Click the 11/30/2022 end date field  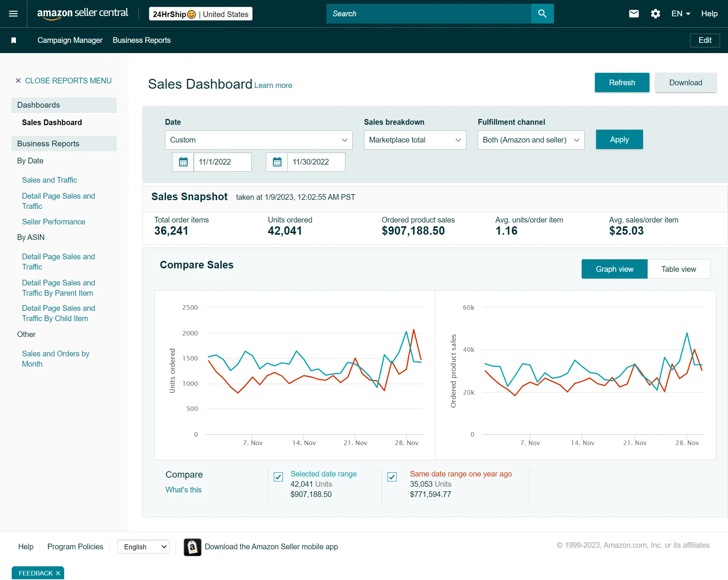[x=316, y=162]
